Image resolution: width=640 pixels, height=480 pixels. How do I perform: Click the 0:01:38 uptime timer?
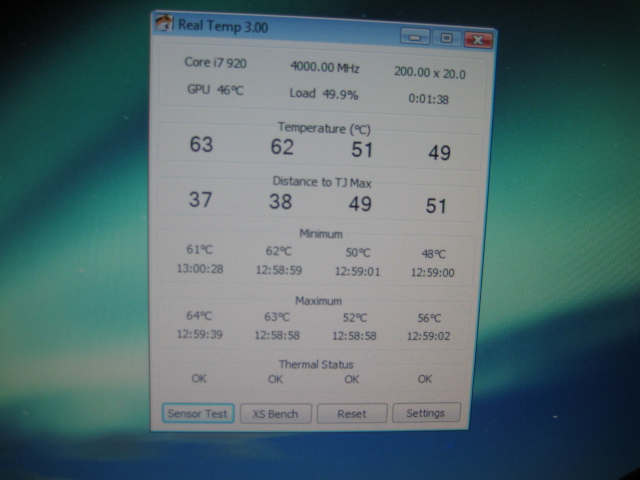[428, 99]
